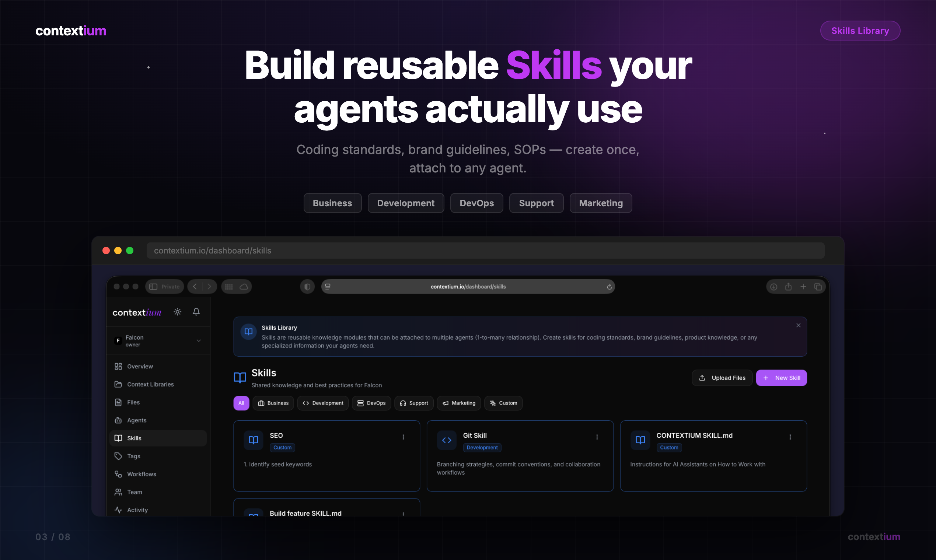Select the All skills filter
This screenshot has height=560, width=936.
[x=241, y=403]
